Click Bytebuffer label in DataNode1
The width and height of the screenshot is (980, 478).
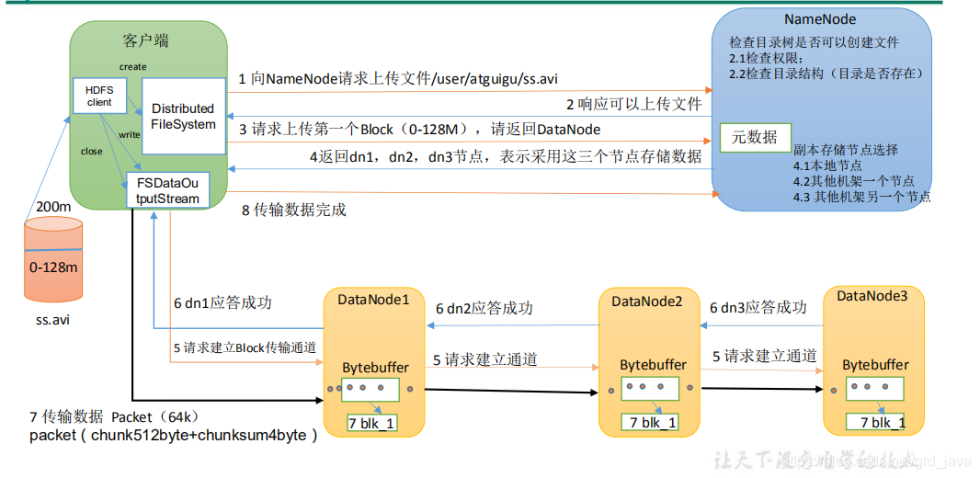(x=376, y=366)
